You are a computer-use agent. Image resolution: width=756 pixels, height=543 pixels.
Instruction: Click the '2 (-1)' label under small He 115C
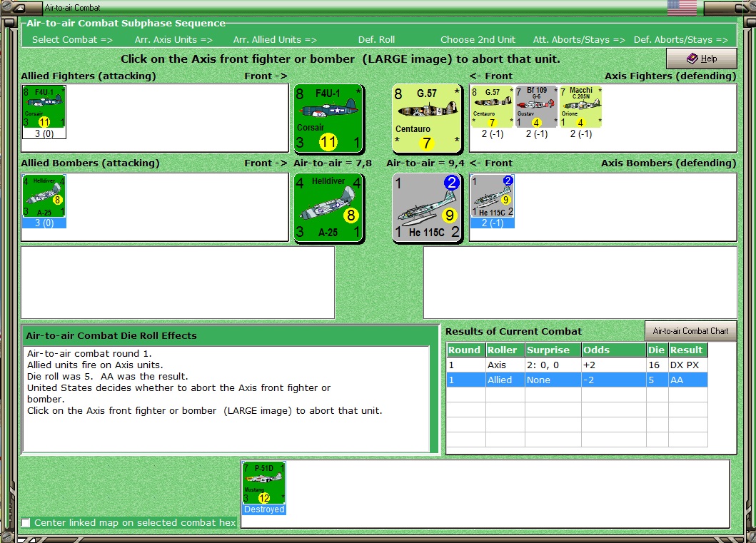(493, 223)
